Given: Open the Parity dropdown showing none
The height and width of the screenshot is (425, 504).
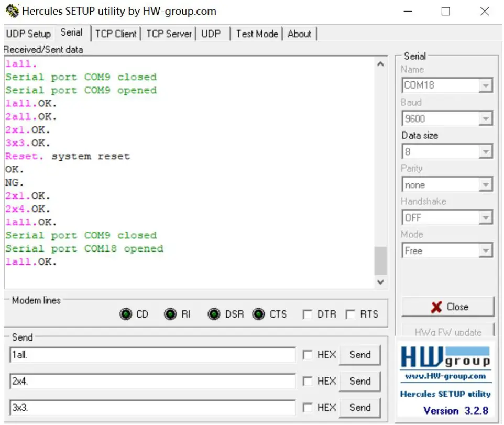Looking at the screenshot, I should click(x=485, y=184).
